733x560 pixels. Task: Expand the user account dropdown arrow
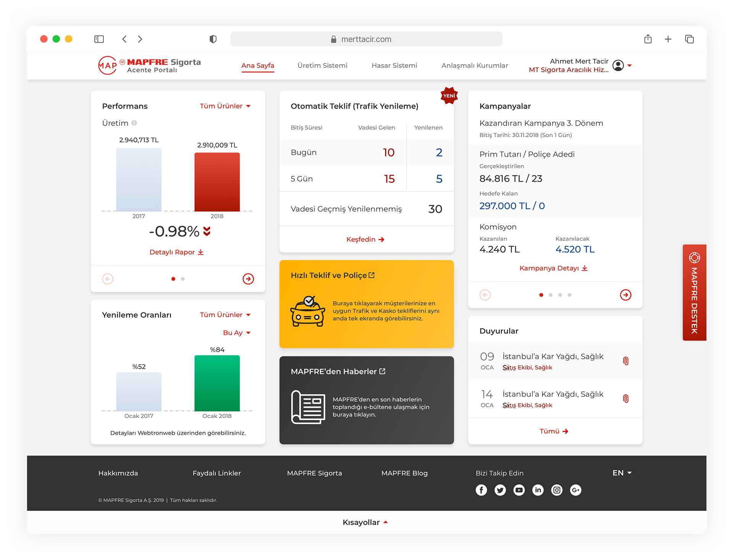pyautogui.click(x=630, y=66)
